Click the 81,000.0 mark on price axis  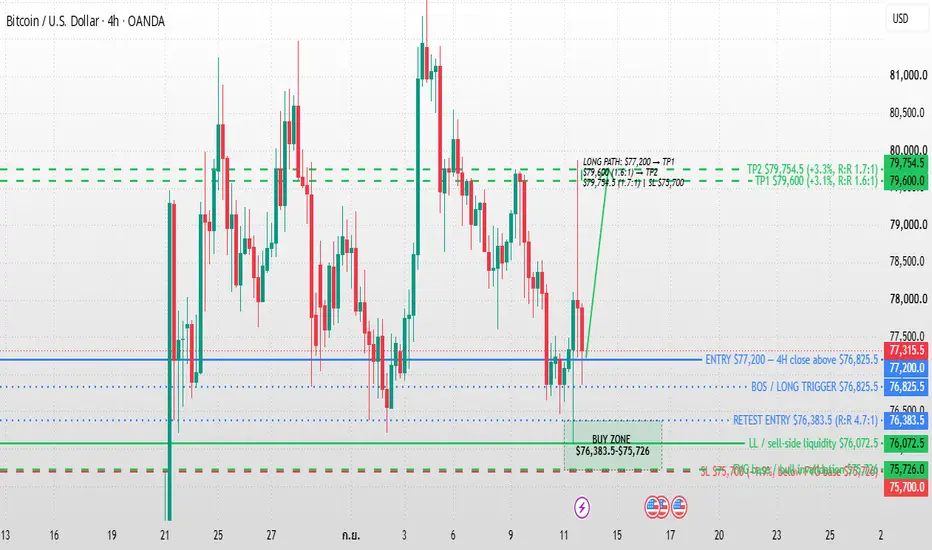(x=908, y=76)
